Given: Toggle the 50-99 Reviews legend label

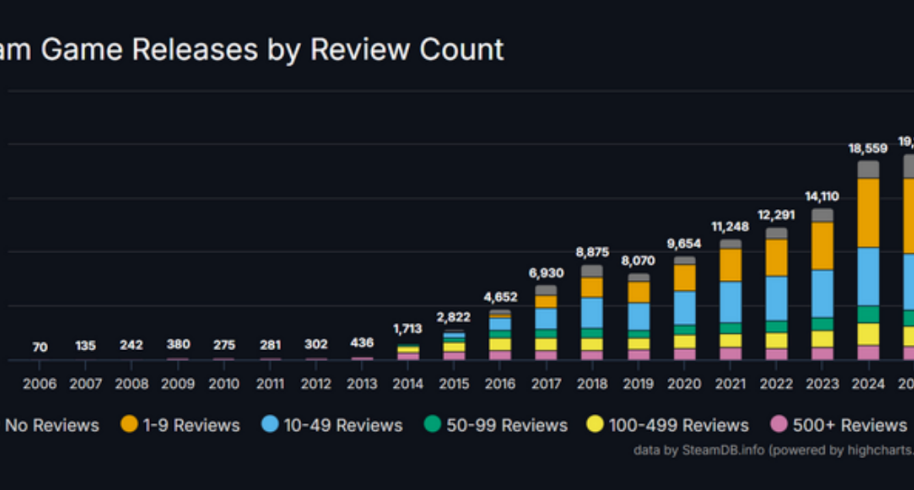Looking at the screenshot, I should 507,425.
